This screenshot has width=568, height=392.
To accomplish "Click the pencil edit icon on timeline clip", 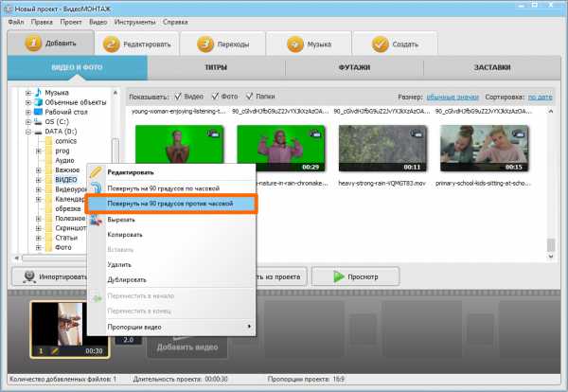I will pyautogui.click(x=53, y=352).
